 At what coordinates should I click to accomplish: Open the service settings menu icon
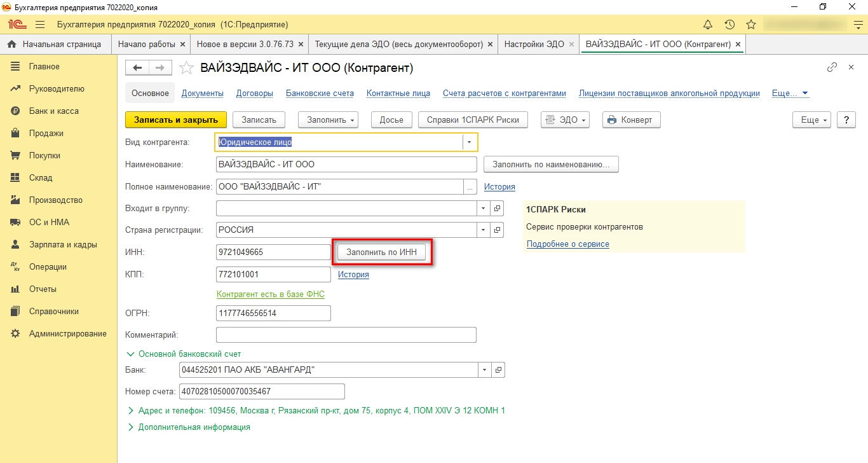point(858,25)
